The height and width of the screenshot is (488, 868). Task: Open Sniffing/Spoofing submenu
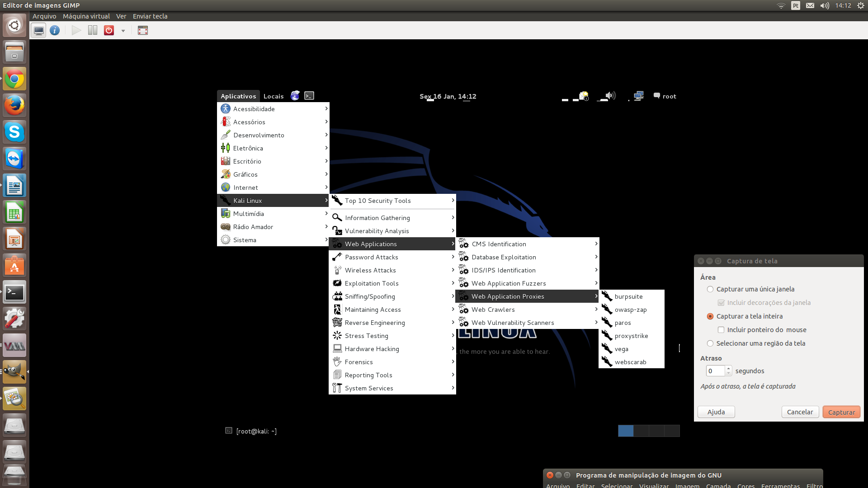392,296
